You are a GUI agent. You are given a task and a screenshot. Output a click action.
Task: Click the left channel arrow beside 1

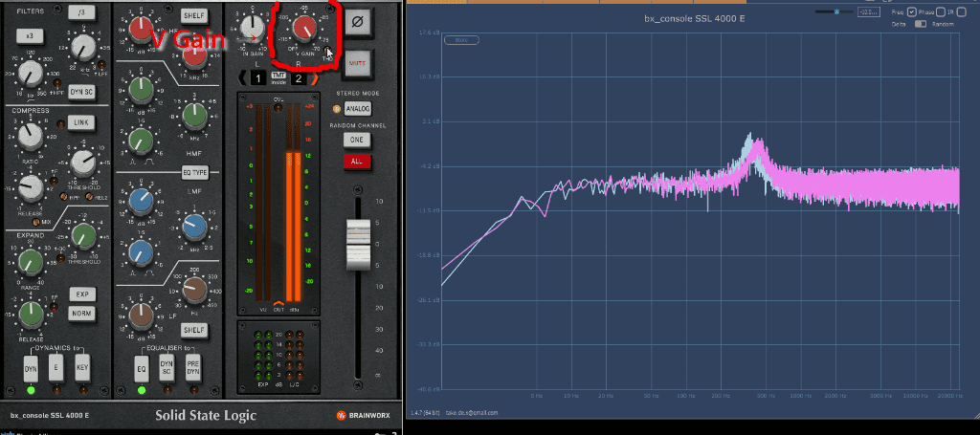243,78
